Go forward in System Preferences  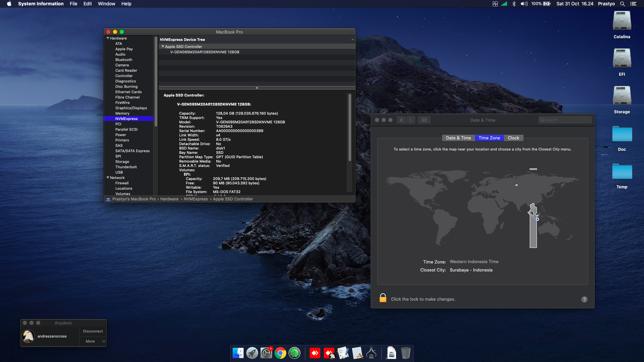tap(411, 120)
